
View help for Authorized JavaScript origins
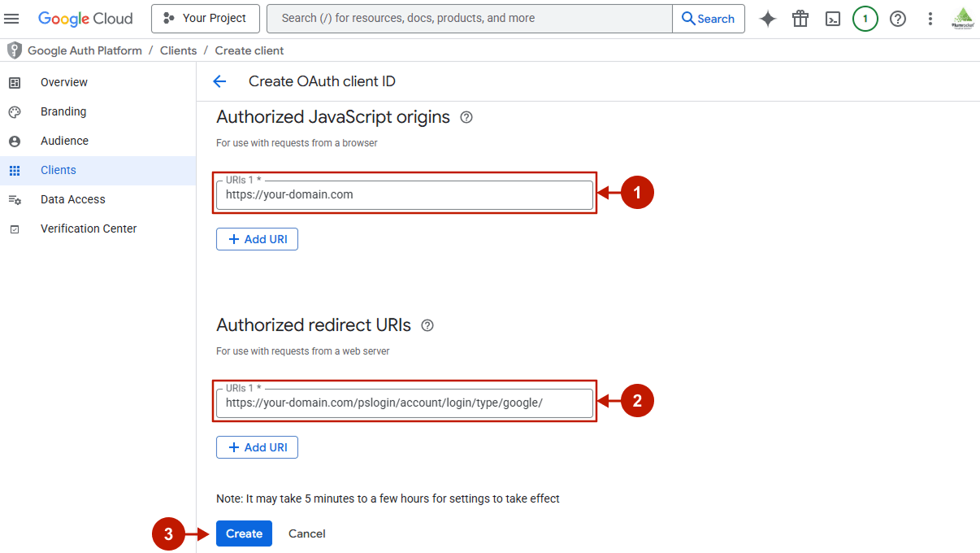pyautogui.click(x=466, y=117)
